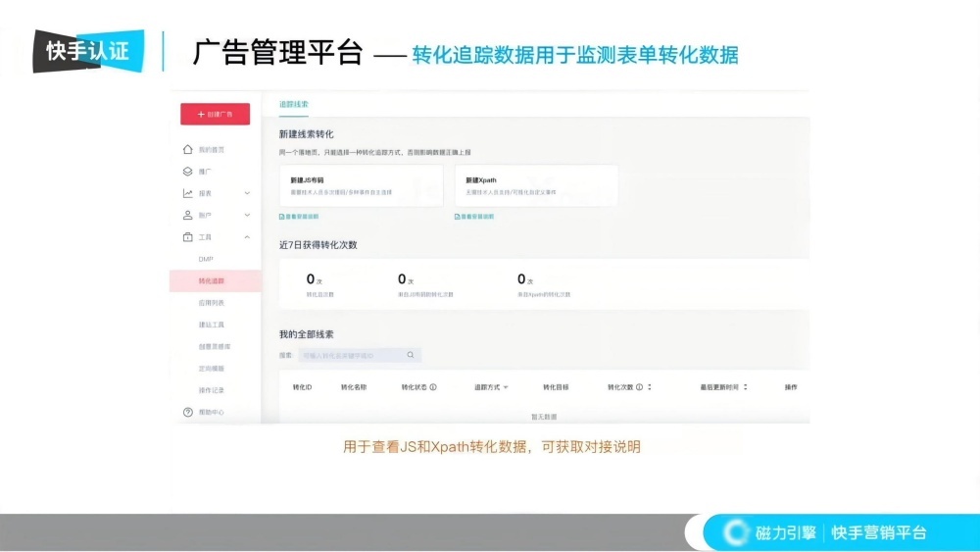This screenshot has width=980, height=552.
Task: Click the 近7日获得转化次数 heading
Action: pyautogui.click(x=318, y=245)
